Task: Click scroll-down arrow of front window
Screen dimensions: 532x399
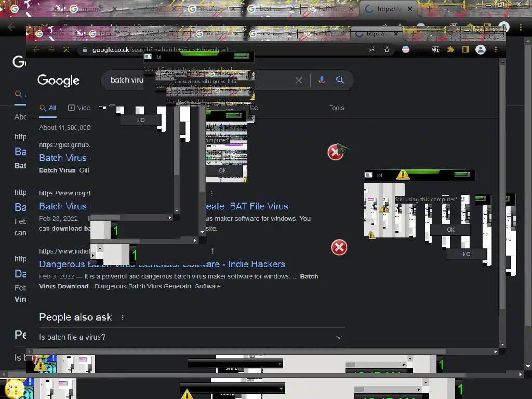Action: click(x=502, y=345)
